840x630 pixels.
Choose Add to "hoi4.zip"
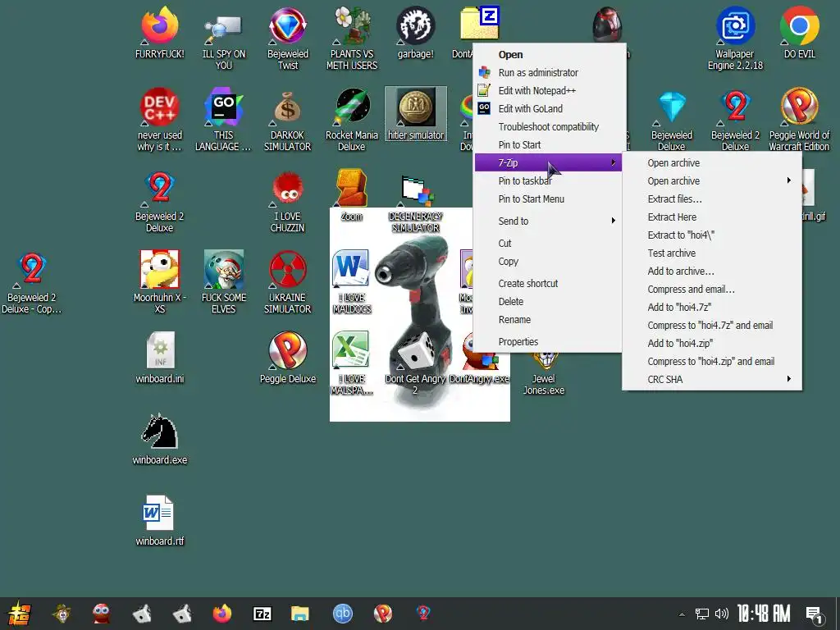[712, 344]
